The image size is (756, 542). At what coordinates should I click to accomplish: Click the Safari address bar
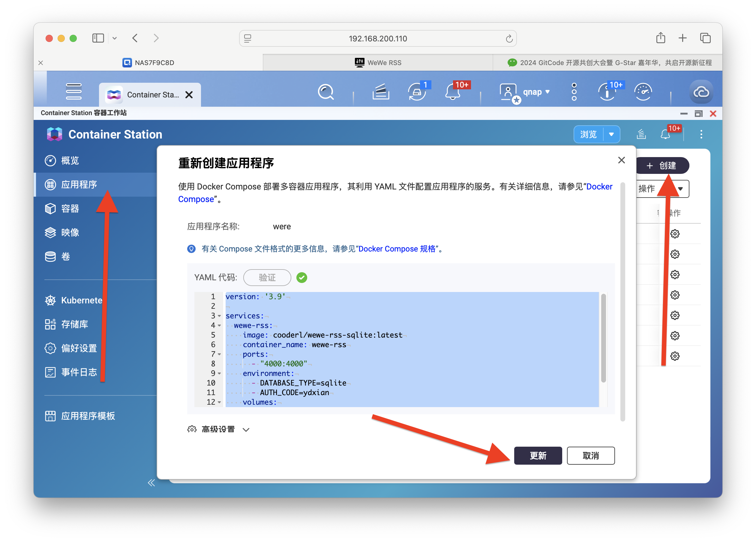click(x=378, y=38)
